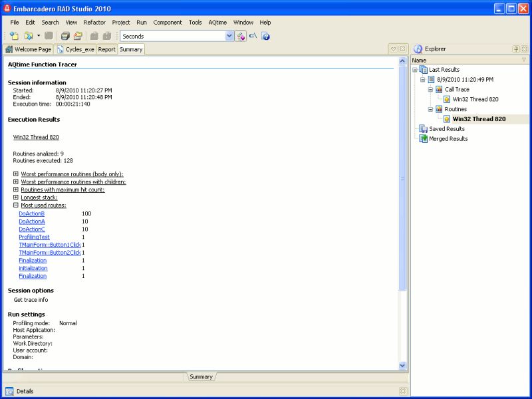Open the AQtime menu

[x=217, y=22]
